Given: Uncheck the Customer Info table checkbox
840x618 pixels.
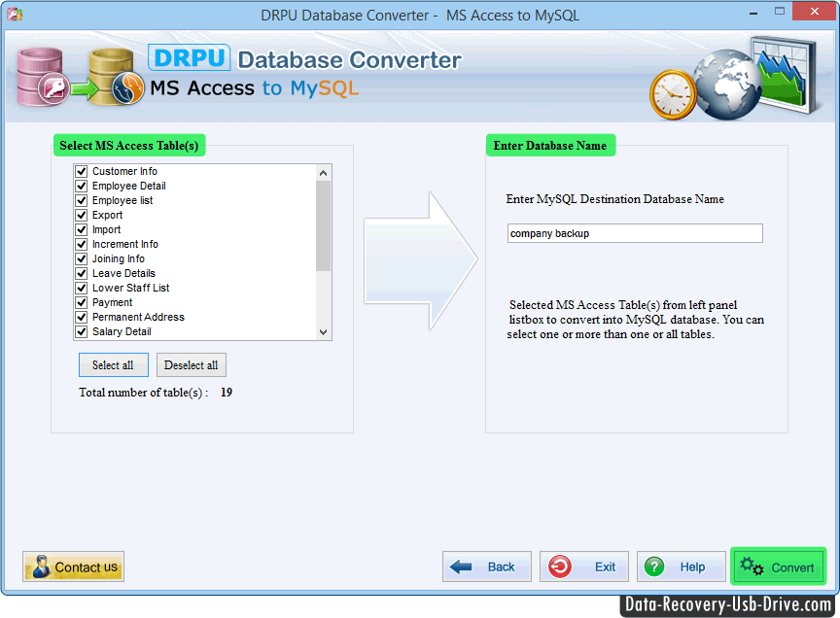Looking at the screenshot, I should pos(82,171).
